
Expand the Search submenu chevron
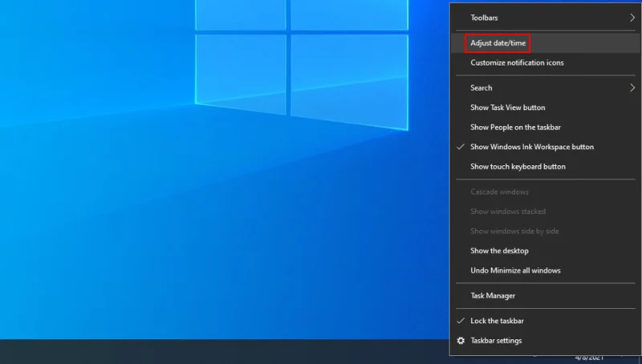[632, 88]
